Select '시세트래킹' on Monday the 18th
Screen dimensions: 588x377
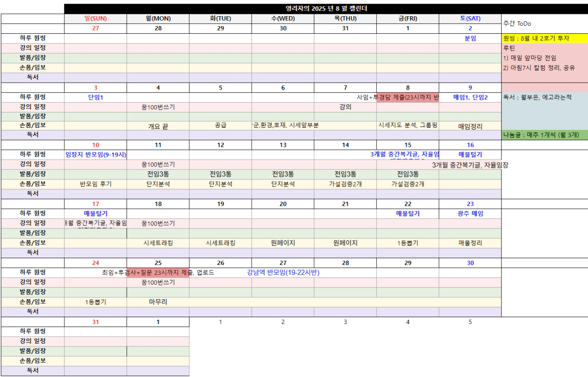point(158,243)
